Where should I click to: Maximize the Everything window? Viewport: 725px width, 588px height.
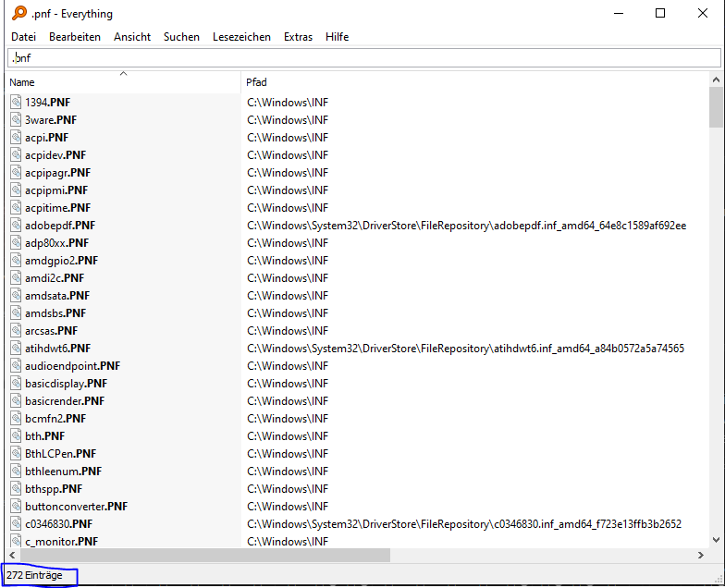point(660,13)
